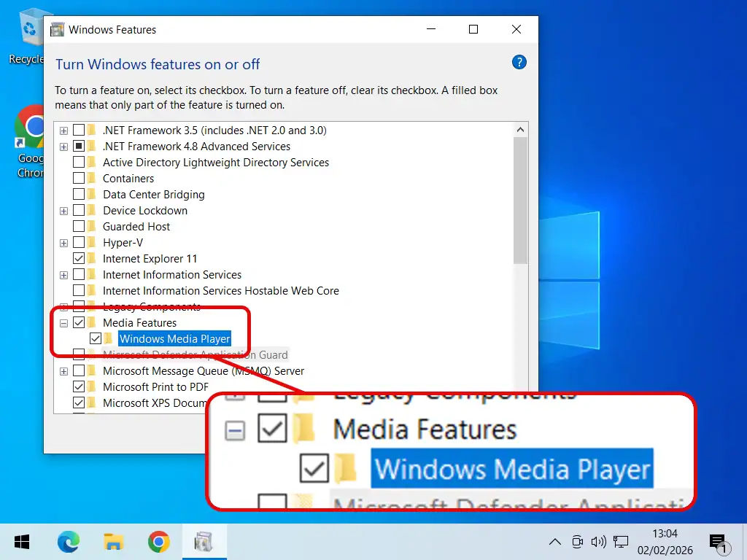Viewport: 747px width, 560px height.
Task: Click the scroll-down arrow of the features list
Action: 520,403
